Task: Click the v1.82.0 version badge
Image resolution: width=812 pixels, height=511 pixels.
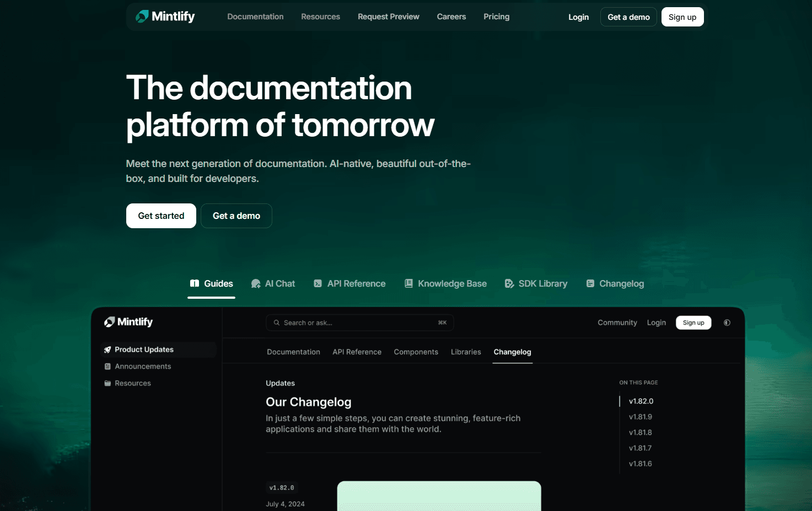Action: [x=282, y=488]
